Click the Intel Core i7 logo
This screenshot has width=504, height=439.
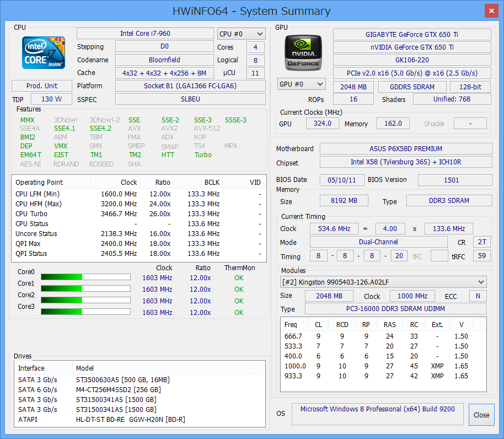coord(44,53)
